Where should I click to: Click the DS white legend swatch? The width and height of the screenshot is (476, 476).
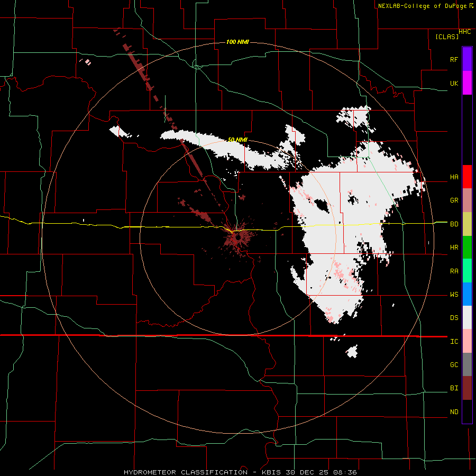[467, 317]
